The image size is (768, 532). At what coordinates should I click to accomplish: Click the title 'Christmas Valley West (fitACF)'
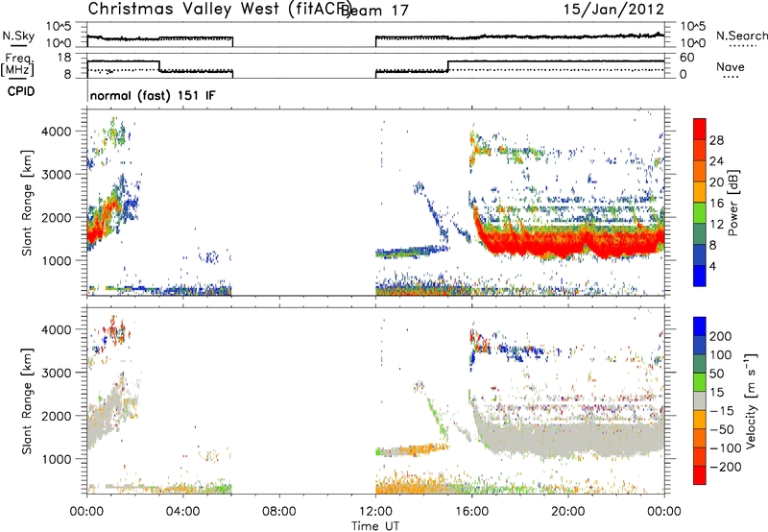pyautogui.click(x=219, y=10)
